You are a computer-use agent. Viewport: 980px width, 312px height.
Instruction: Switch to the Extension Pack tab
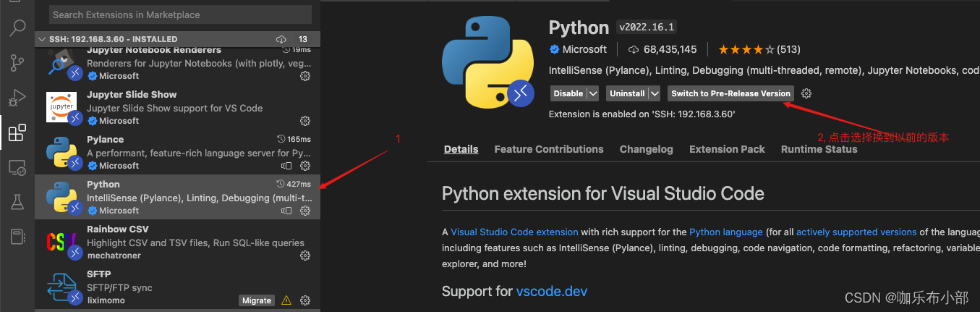coord(727,149)
